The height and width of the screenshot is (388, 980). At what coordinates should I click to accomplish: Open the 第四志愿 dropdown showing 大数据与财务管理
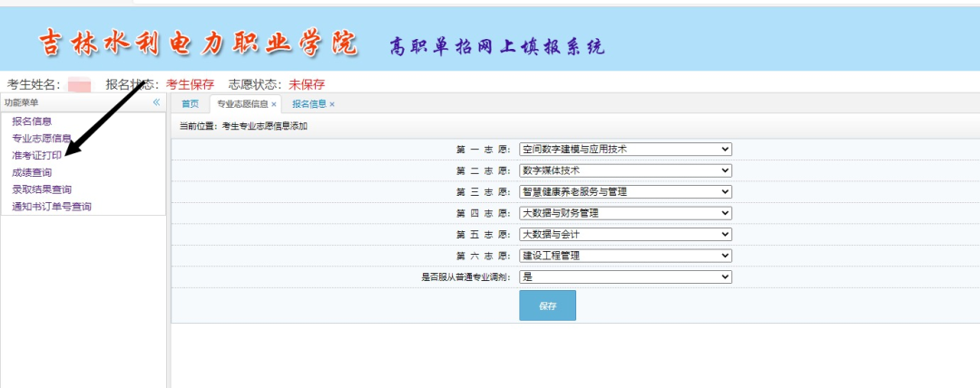point(625,213)
